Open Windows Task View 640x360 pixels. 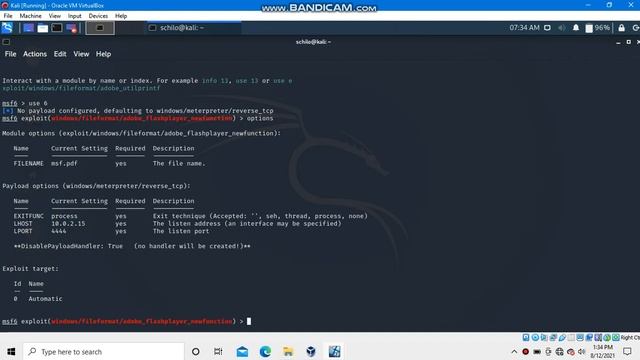[x=218, y=351]
